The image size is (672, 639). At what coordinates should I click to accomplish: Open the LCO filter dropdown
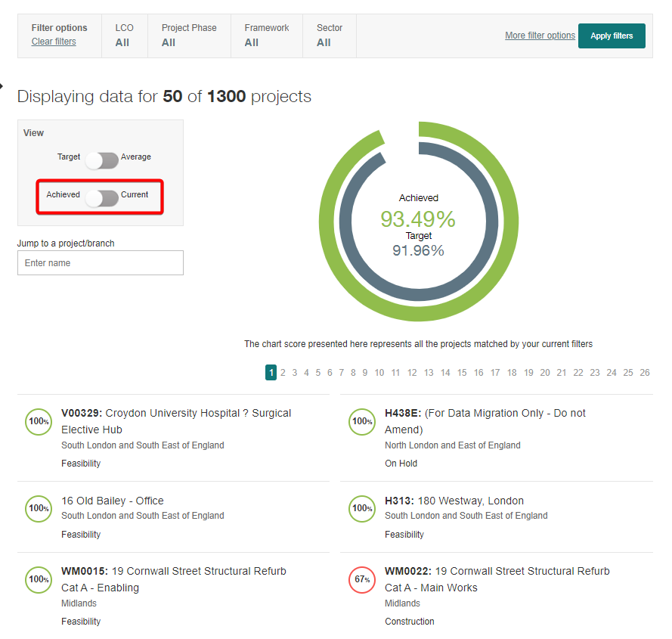[x=124, y=36]
